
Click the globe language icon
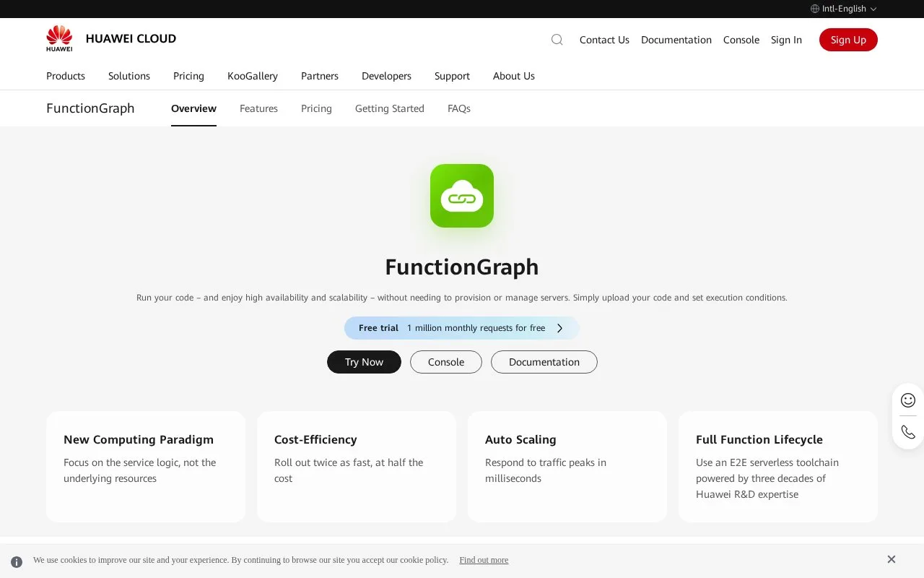tap(815, 9)
